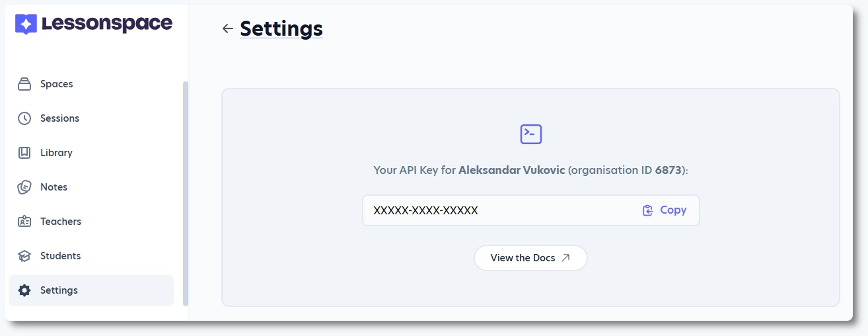Click the Notes sidebar icon

[x=24, y=187]
